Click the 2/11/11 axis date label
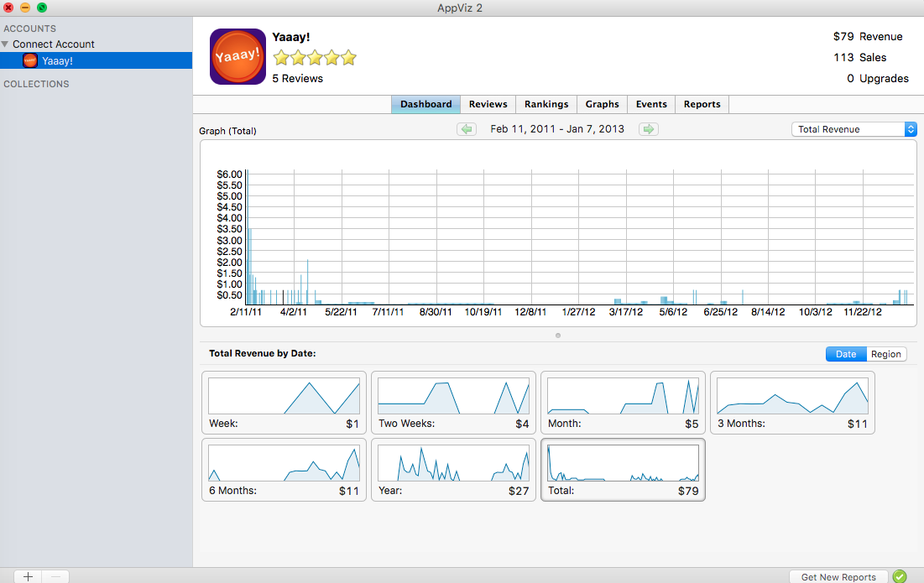Viewport: 924px width, 583px height. click(x=246, y=312)
